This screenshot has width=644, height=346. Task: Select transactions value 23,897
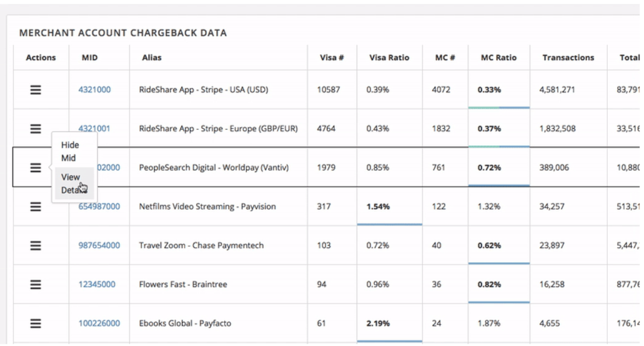click(552, 245)
